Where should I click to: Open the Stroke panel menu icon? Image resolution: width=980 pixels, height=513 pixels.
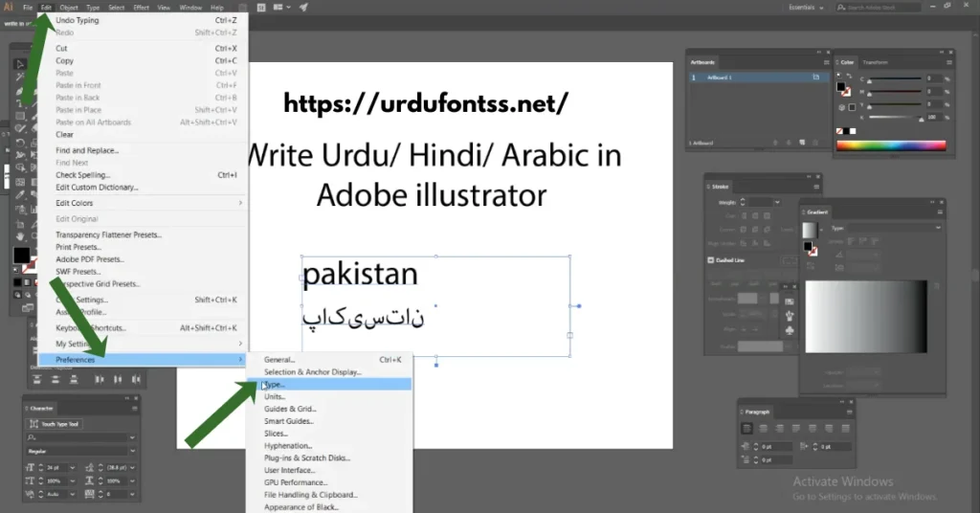pos(815,187)
